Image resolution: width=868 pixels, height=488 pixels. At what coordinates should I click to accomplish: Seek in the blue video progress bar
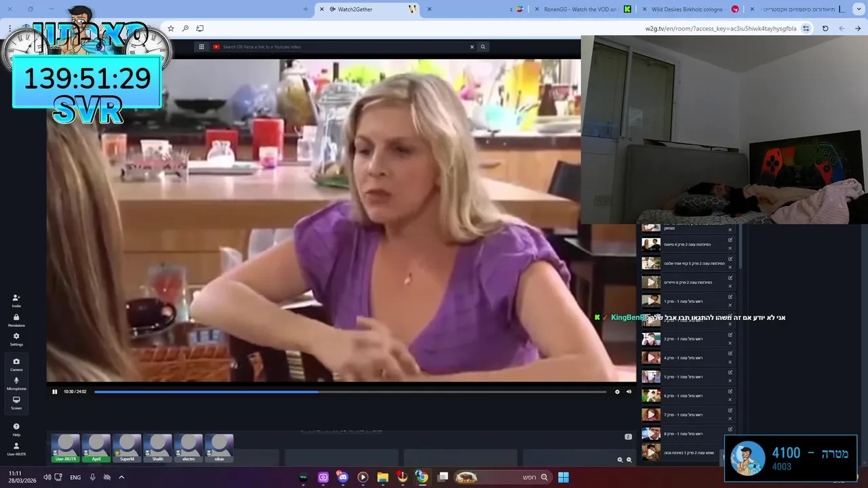[350, 392]
